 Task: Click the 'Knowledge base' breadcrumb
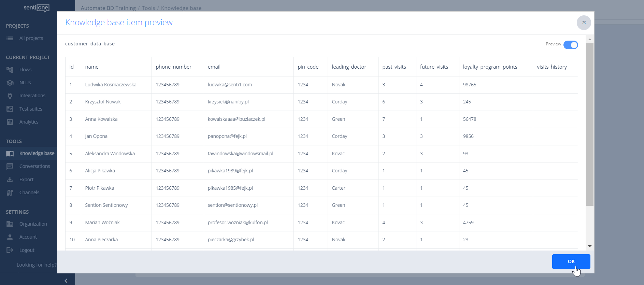tap(181, 8)
